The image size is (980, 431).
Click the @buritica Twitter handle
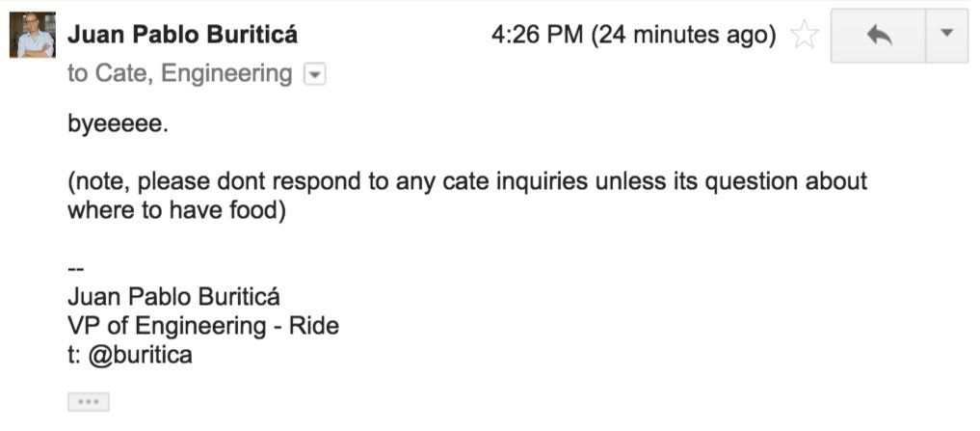pos(141,354)
